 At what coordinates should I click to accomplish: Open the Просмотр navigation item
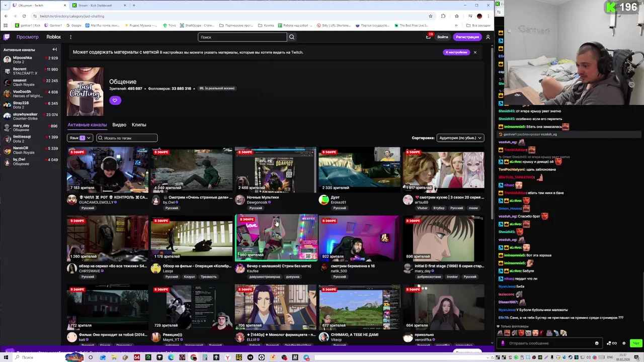click(27, 37)
